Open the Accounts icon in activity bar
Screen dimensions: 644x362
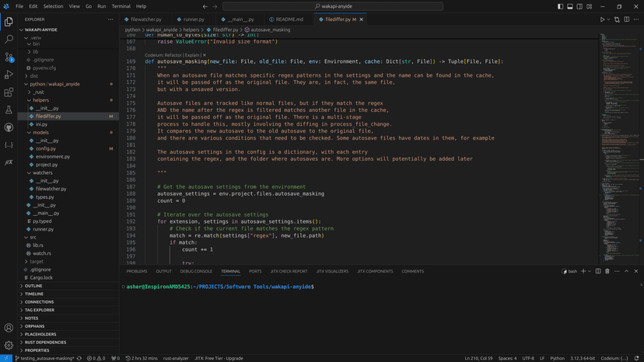pyautogui.click(x=9, y=329)
